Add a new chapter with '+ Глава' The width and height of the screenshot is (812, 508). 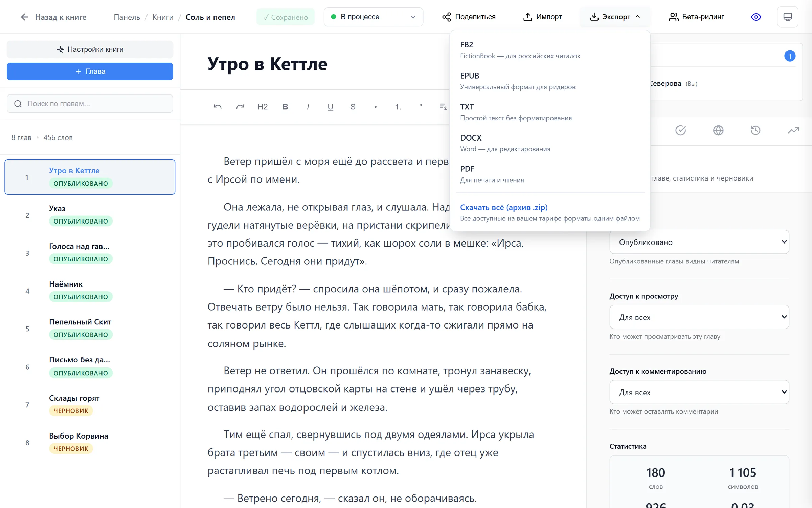click(x=90, y=71)
